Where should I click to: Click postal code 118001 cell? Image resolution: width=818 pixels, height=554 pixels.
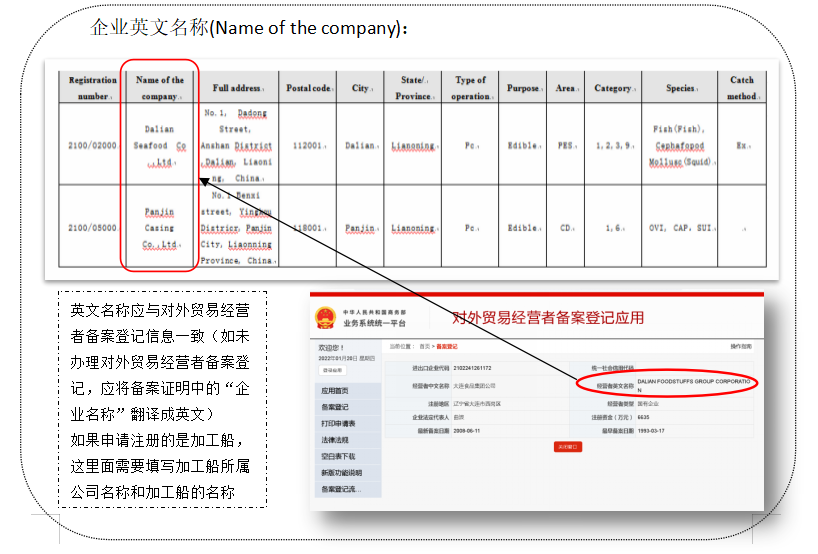pyautogui.click(x=308, y=228)
